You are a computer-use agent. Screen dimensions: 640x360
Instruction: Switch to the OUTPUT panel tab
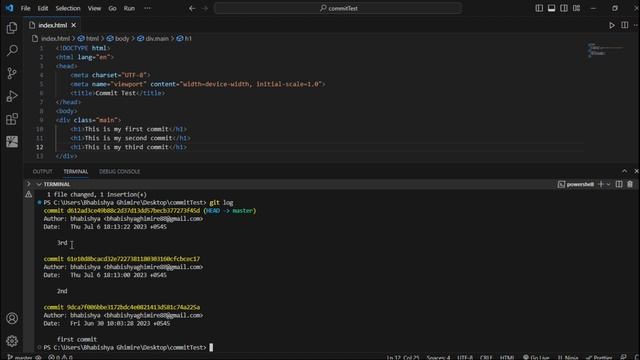(x=42, y=171)
